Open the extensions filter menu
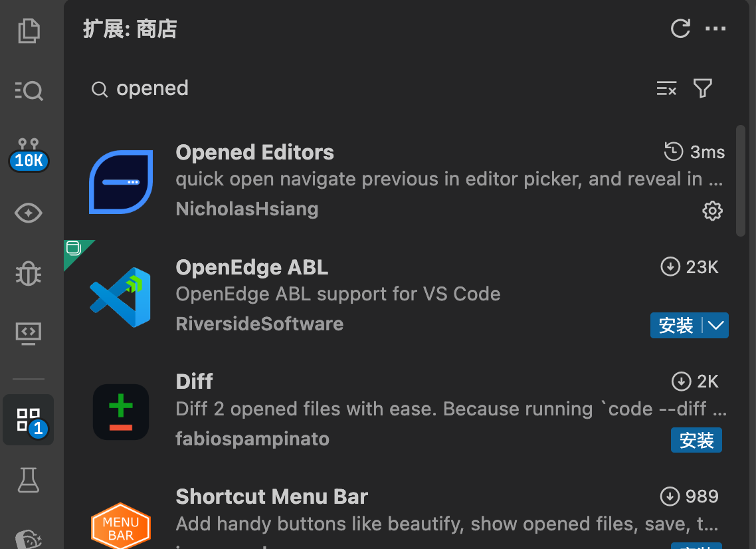The height and width of the screenshot is (549, 756). (x=702, y=88)
